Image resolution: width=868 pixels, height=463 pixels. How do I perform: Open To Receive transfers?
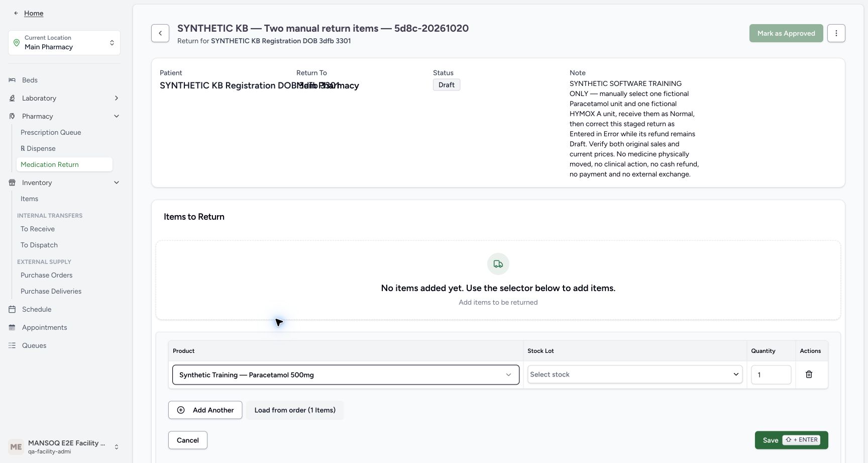[38, 229]
